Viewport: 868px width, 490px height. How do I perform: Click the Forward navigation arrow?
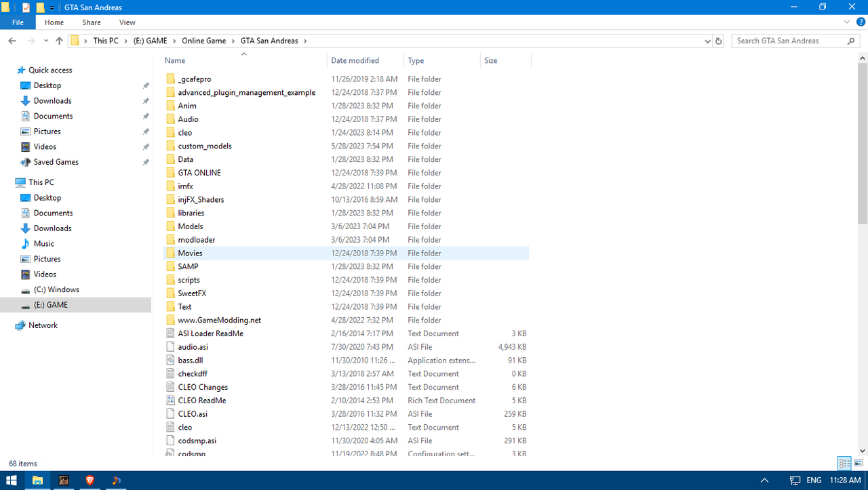point(31,41)
